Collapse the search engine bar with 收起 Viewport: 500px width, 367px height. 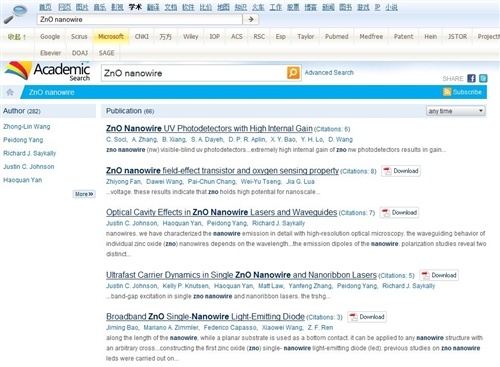coord(17,37)
